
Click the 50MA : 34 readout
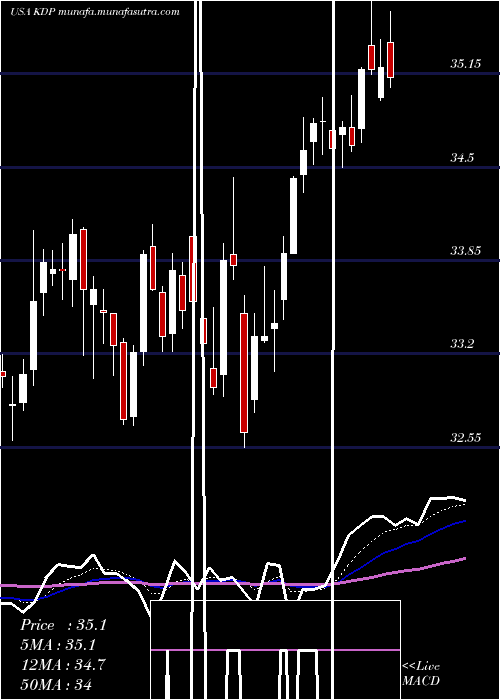click(56, 684)
